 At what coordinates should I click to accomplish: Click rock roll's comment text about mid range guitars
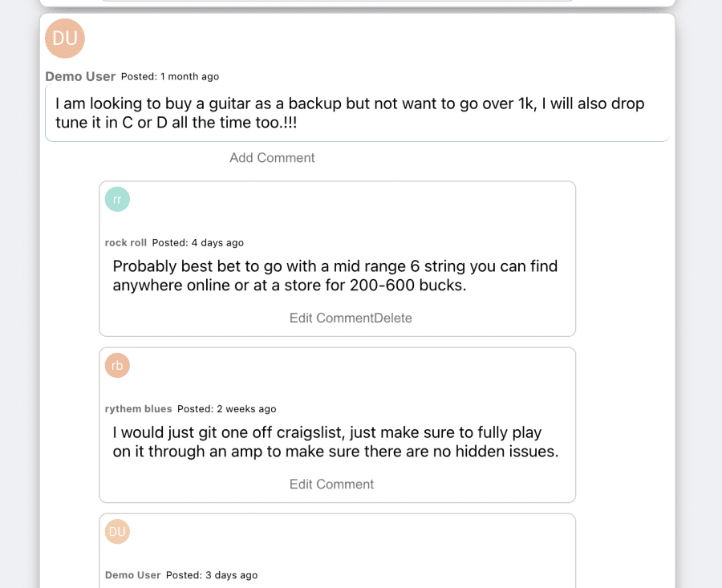pos(335,275)
